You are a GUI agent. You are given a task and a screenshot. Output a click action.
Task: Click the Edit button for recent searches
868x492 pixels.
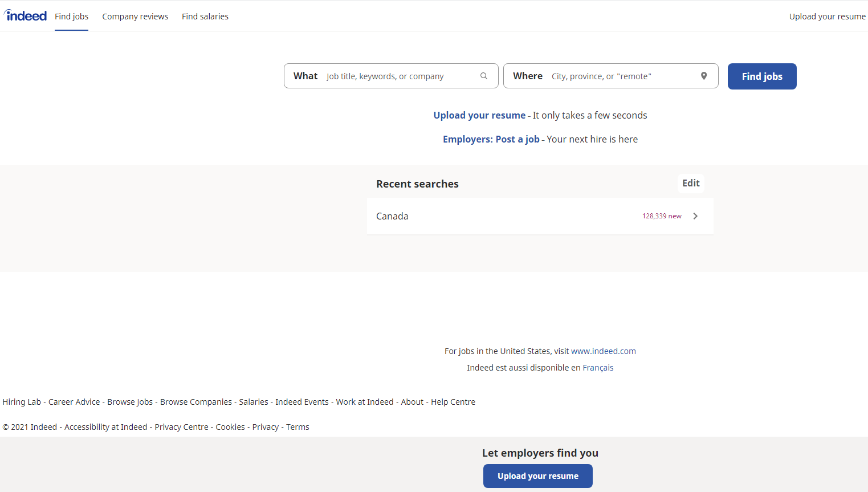click(691, 183)
